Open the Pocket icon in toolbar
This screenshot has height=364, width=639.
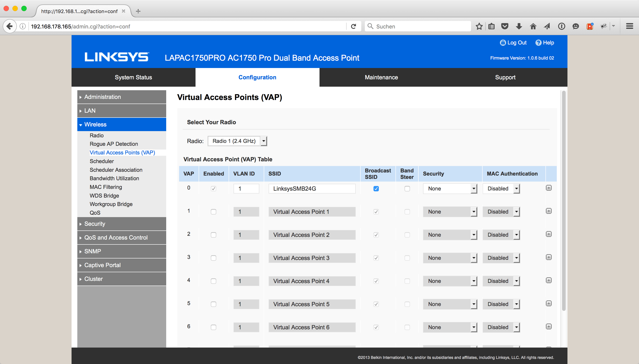505,26
